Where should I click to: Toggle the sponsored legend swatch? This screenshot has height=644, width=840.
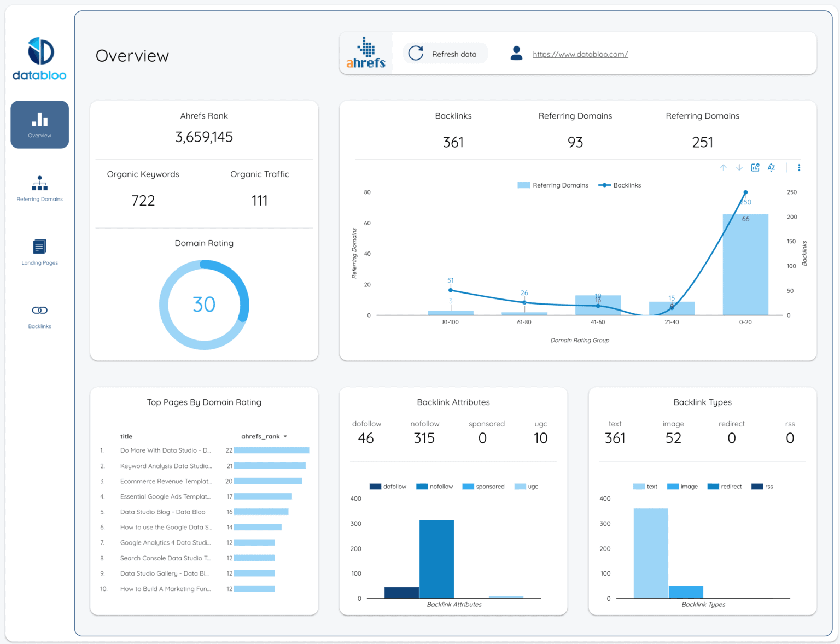pos(468,487)
